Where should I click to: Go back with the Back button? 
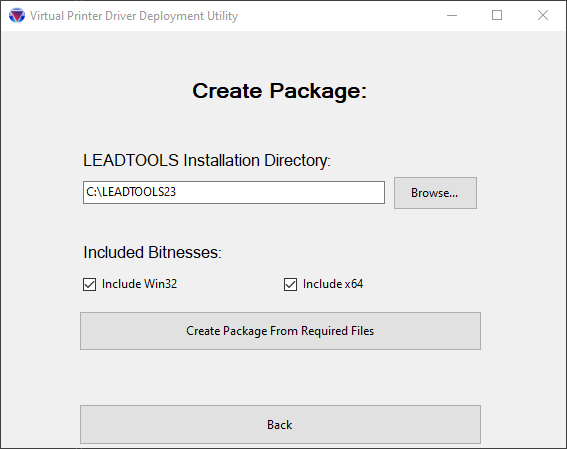(280, 424)
